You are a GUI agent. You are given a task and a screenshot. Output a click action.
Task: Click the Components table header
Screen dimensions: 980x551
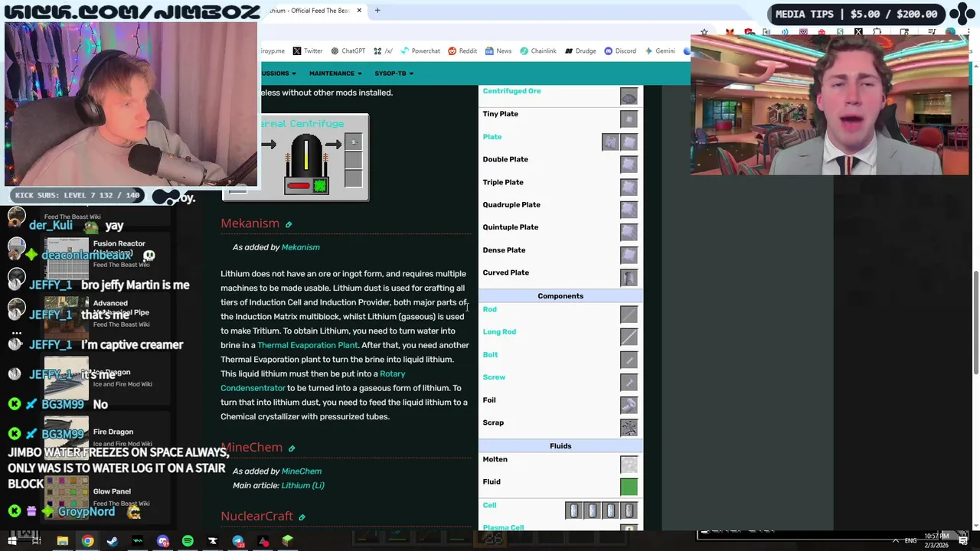click(560, 296)
